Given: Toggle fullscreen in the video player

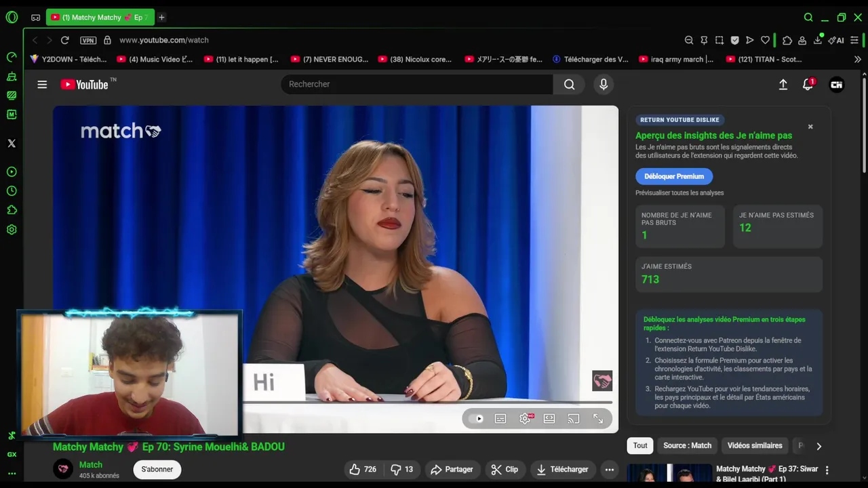Looking at the screenshot, I should pos(598,419).
